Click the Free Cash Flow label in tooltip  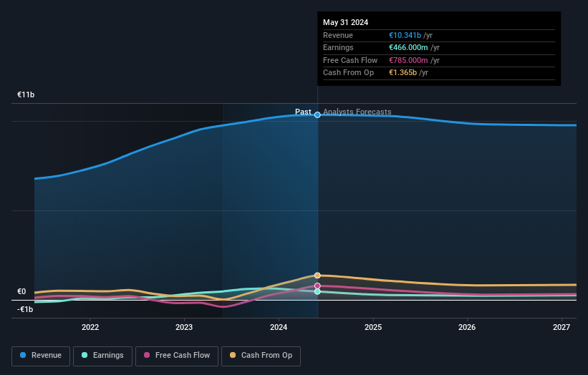click(x=350, y=60)
